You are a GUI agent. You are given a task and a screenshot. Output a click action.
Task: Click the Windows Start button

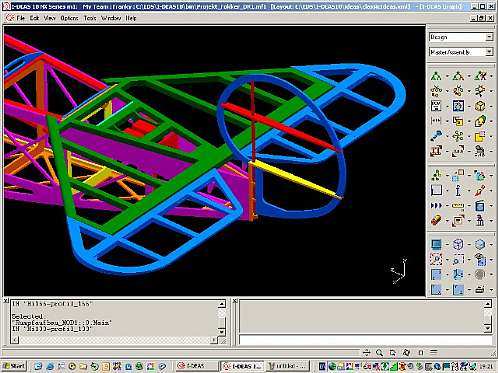tap(14, 366)
